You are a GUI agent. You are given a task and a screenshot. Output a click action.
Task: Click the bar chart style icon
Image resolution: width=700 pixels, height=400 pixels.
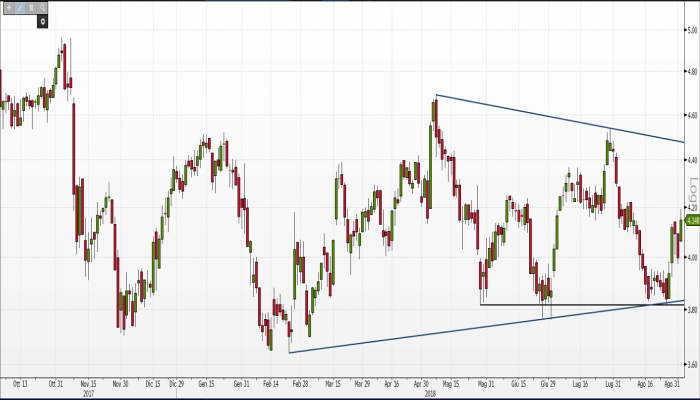(30, 7)
